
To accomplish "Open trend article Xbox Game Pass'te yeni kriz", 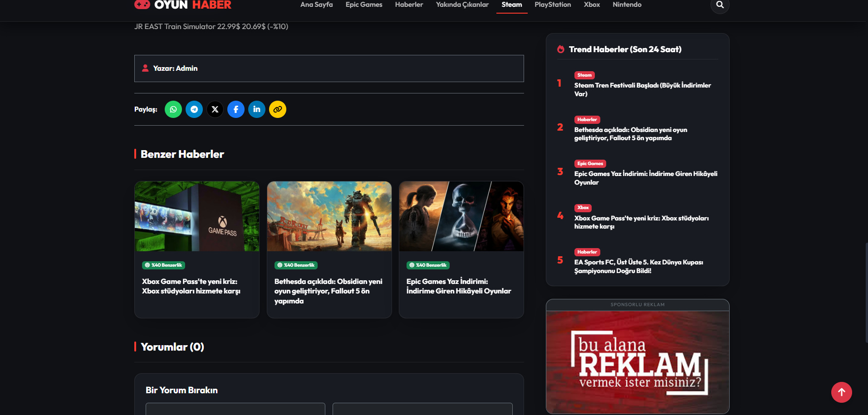I will click(642, 222).
